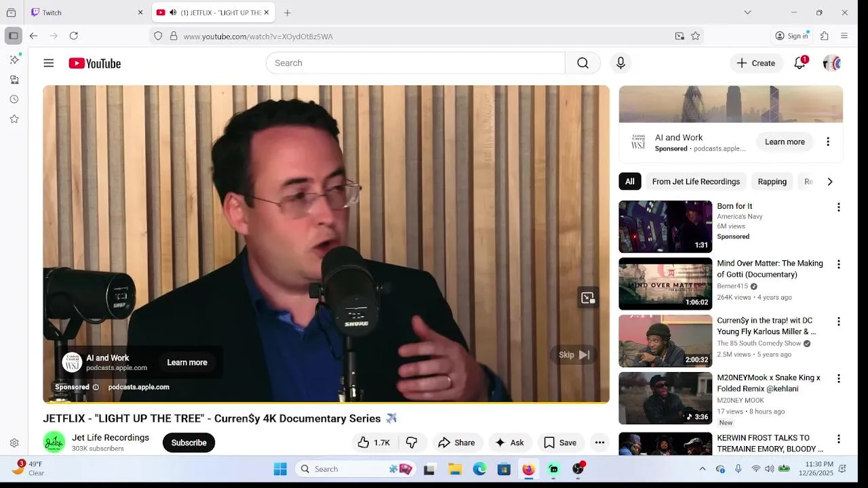Open File Explorer from taskbar
This screenshot has width=868, height=488.
click(455, 469)
